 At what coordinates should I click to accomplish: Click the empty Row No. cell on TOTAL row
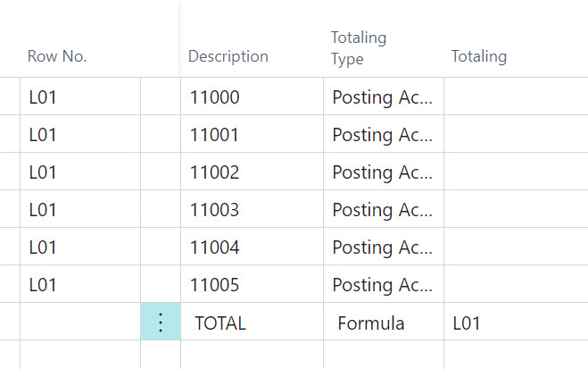coord(80,323)
